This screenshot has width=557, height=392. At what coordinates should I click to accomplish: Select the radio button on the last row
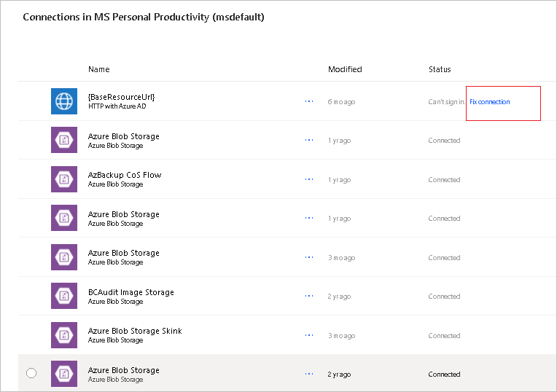click(31, 373)
